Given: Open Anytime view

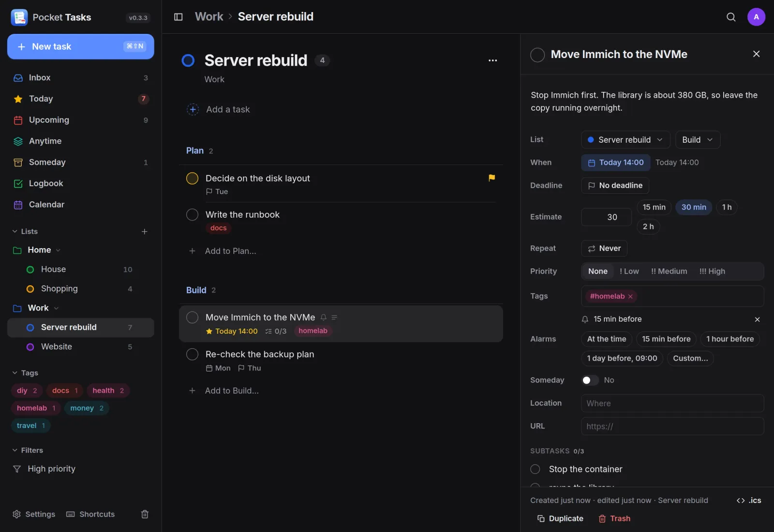Looking at the screenshot, I should point(80,141).
